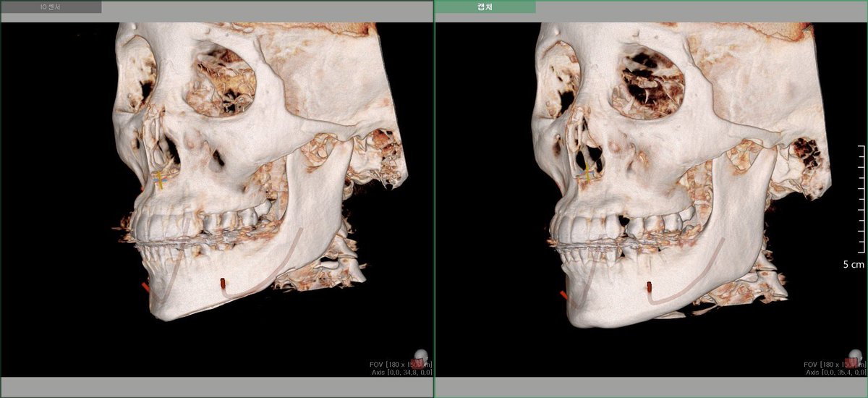
Task: Select the red nerve-canal marker in left view
Action: pos(223,282)
